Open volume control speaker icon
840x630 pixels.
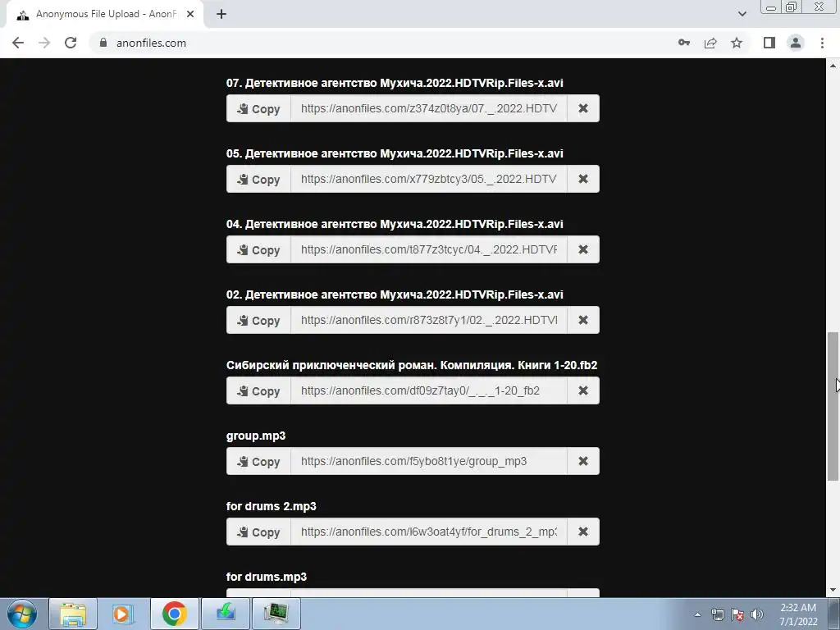[756, 614]
